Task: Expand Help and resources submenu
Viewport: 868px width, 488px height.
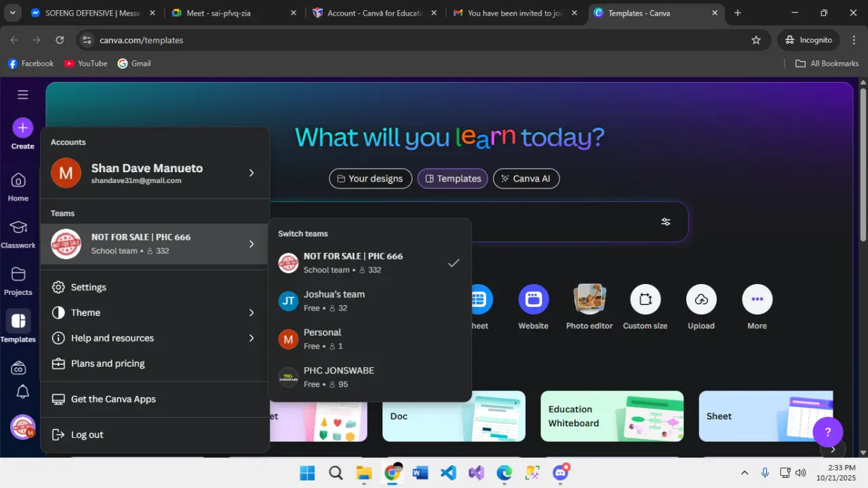Action: pos(155,338)
